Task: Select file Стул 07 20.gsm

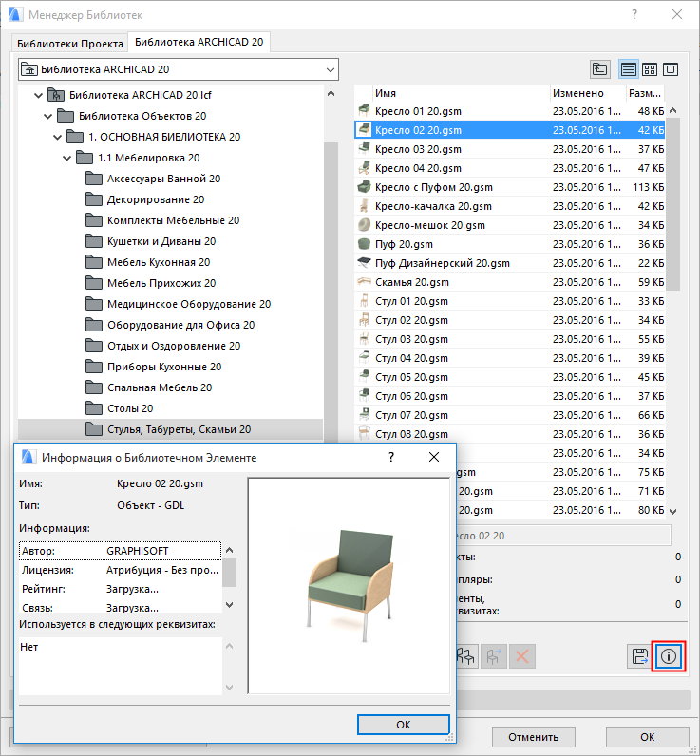Action: pos(510,415)
